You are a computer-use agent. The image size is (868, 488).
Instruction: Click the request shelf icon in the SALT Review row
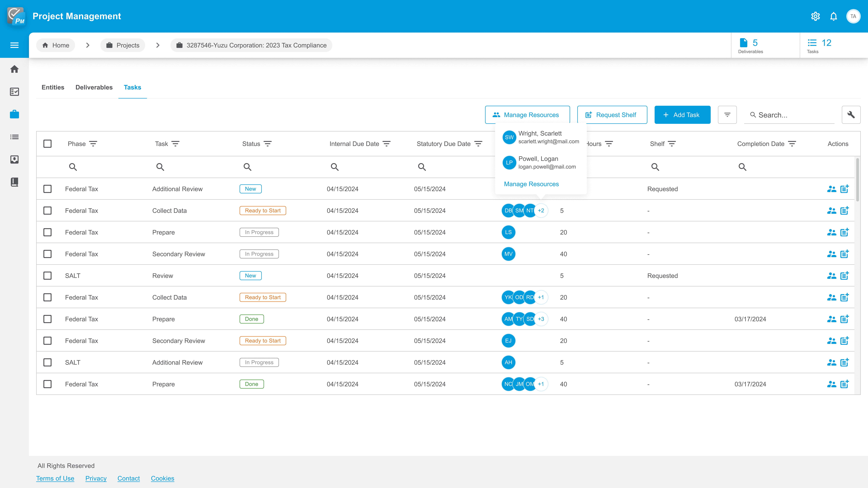[844, 276]
